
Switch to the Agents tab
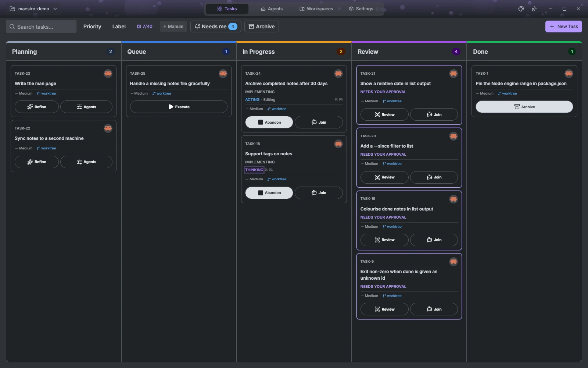[x=272, y=9]
